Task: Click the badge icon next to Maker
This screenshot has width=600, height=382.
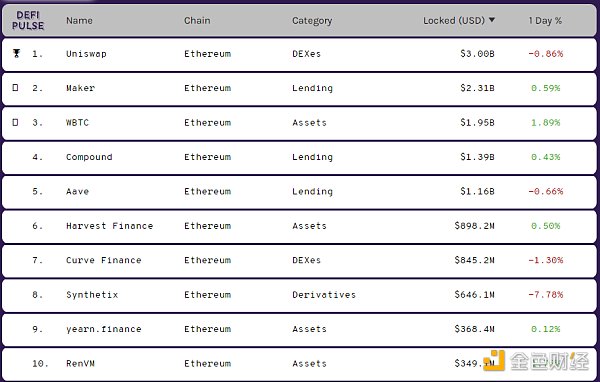Action: tap(15, 88)
